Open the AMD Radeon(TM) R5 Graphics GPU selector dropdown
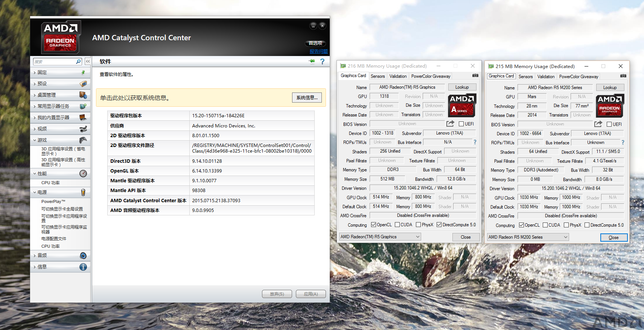 tap(380, 237)
